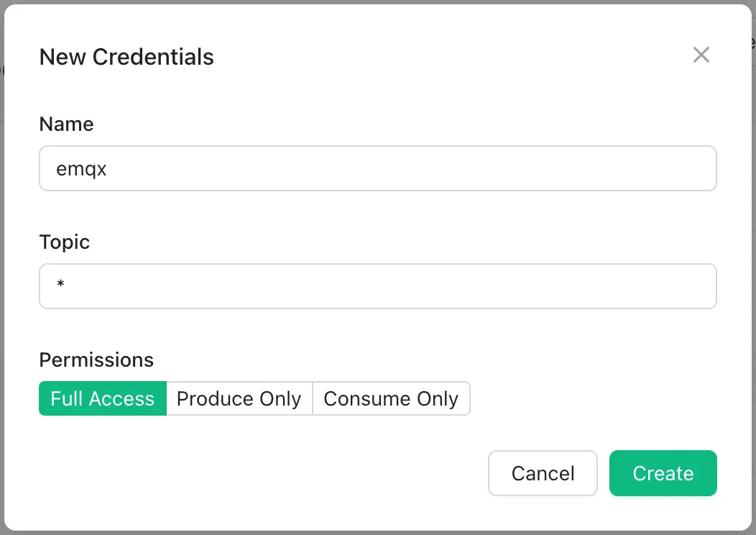This screenshot has height=535, width=756.
Task: Click the highlighted Full Access segment
Action: point(102,398)
